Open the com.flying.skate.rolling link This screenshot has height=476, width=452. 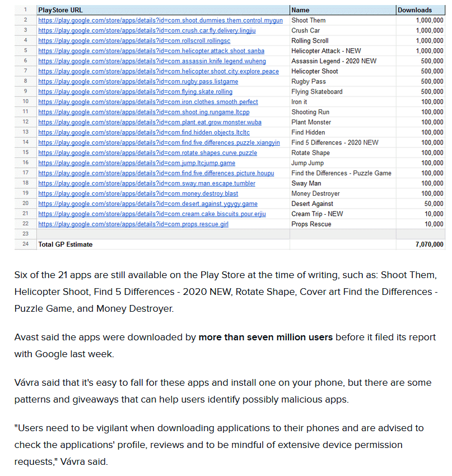tap(136, 92)
